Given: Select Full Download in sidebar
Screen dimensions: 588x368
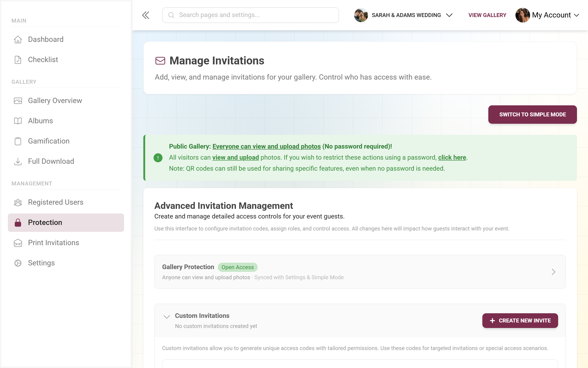Looking at the screenshot, I should click(66, 161).
